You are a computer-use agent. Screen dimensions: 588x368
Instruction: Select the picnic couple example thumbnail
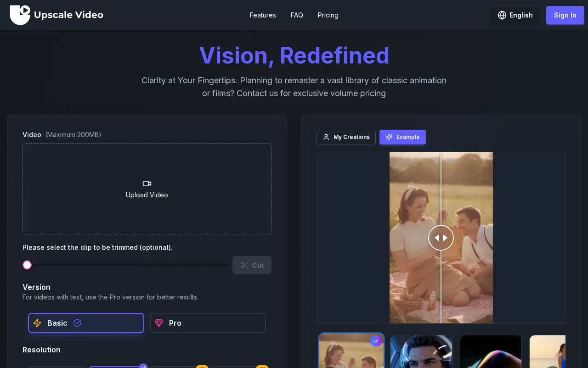(x=351, y=351)
